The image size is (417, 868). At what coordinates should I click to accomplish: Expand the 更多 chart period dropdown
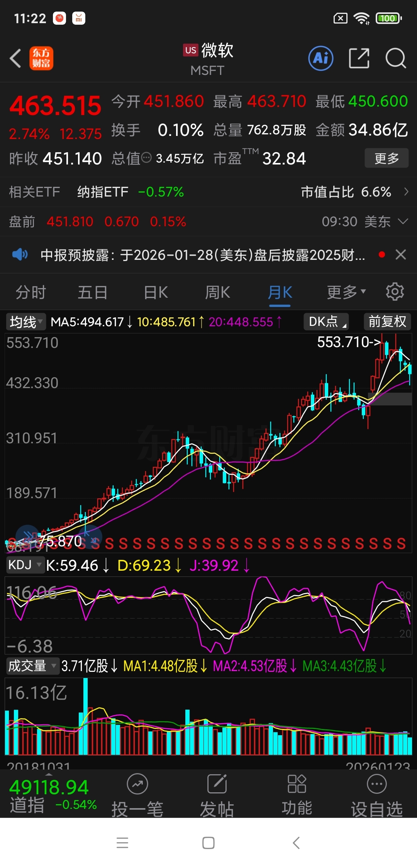click(x=346, y=292)
